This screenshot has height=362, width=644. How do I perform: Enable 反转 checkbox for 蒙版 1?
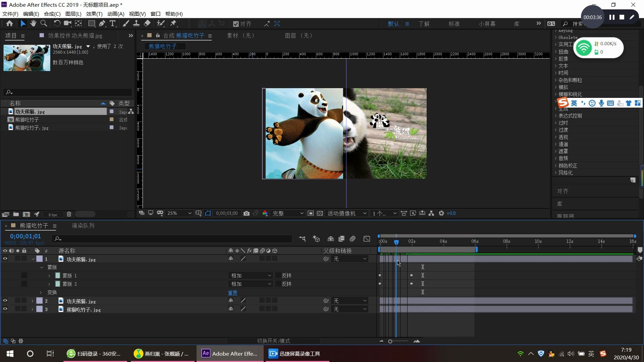click(278, 276)
